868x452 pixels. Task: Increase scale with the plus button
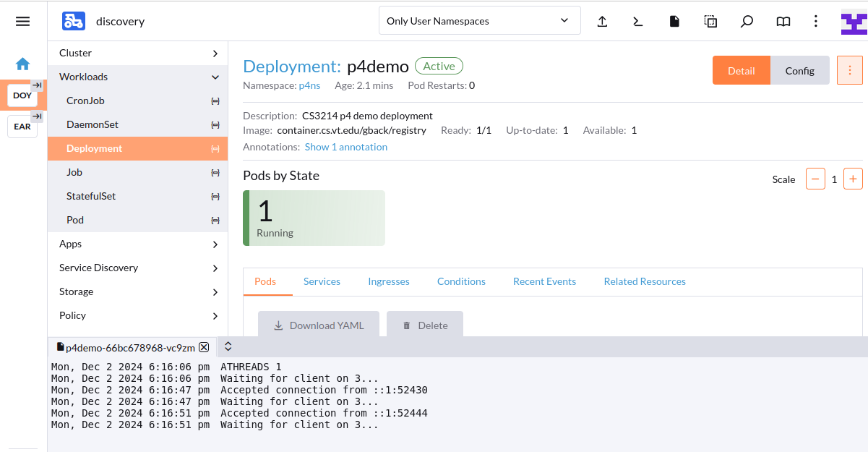coord(853,179)
